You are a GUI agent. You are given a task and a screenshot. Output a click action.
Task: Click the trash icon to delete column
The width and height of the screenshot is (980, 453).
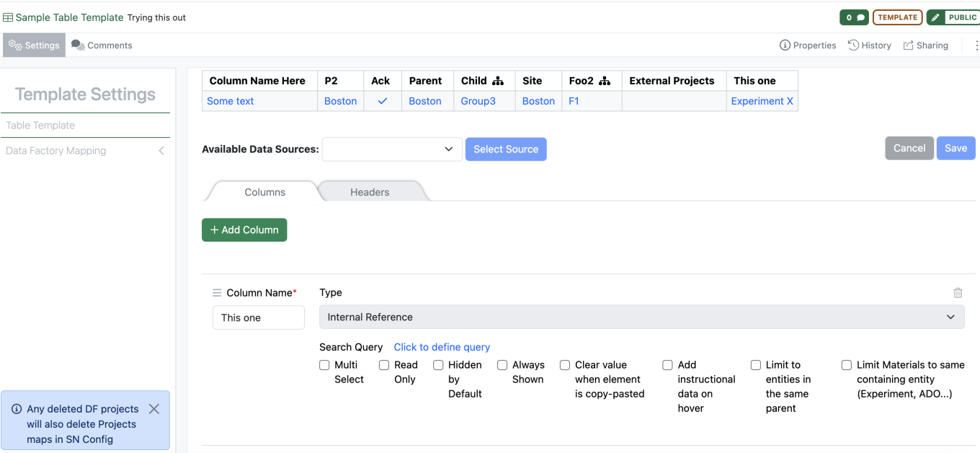958,293
